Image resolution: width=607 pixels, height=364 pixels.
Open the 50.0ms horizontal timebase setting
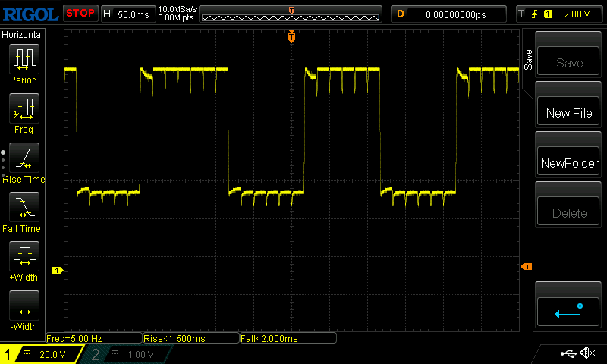127,14
